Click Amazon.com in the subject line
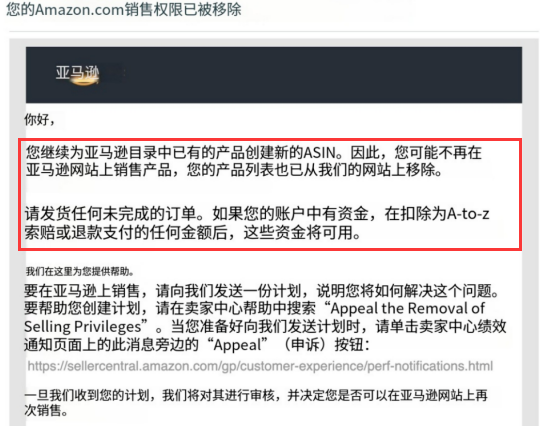 [80, 9]
